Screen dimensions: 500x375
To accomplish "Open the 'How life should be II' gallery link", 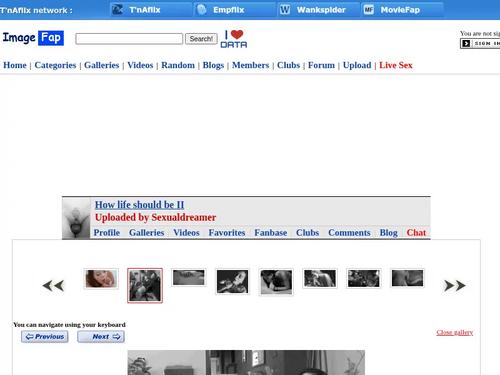I will [139, 205].
